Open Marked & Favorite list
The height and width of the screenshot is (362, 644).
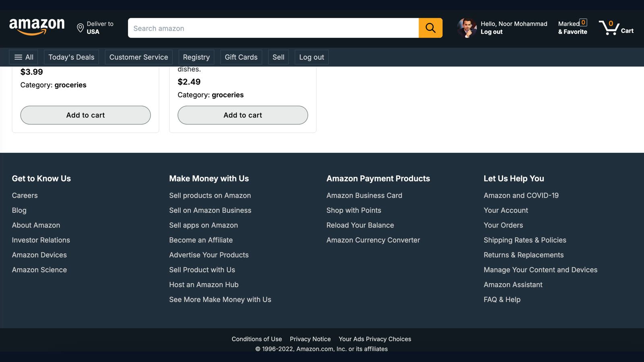(x=572, y=27)
